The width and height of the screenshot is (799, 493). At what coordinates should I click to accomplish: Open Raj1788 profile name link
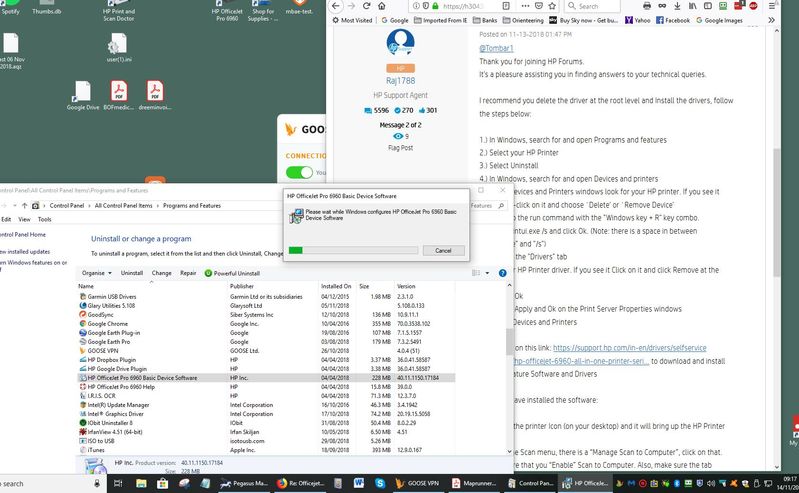401,81
